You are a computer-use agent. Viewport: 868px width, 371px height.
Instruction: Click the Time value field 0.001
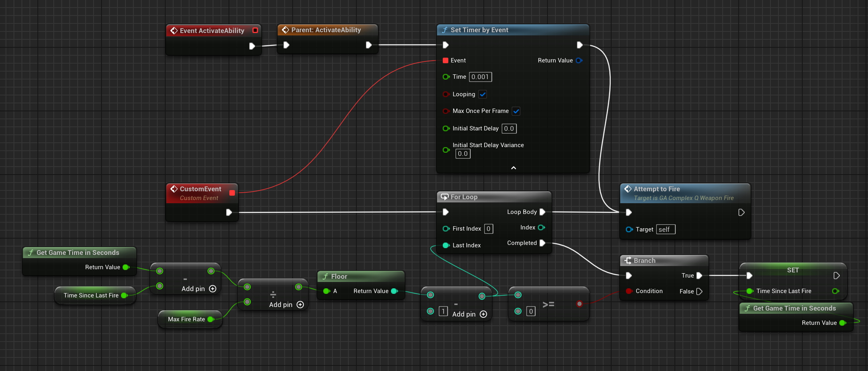tap(480, 77)
